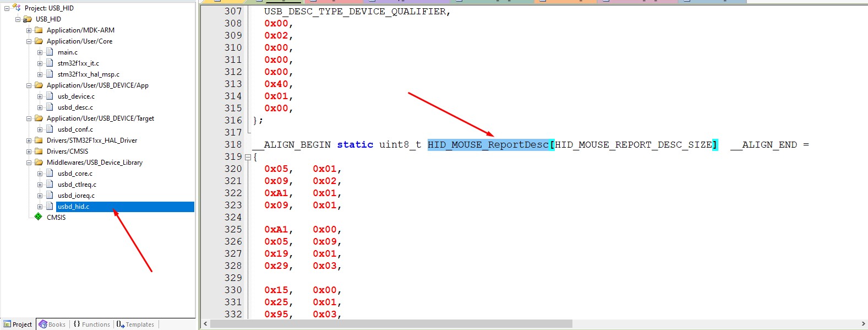Open the Templates tab

136,324
